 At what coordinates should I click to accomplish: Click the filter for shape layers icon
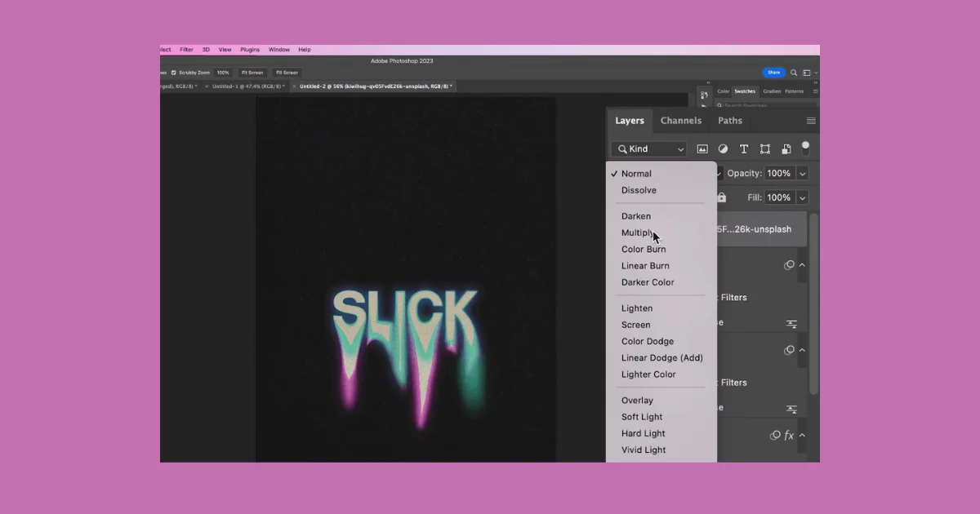click(x=765, y=148)
